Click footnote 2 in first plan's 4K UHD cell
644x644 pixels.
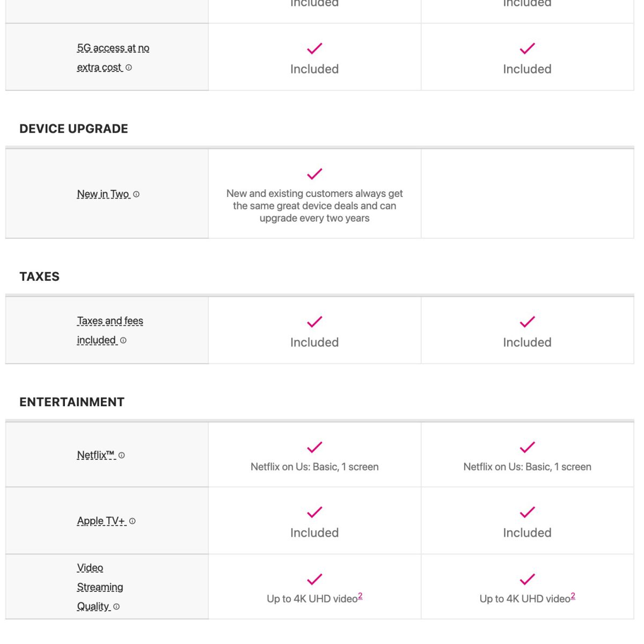click(x=360, y=596)
